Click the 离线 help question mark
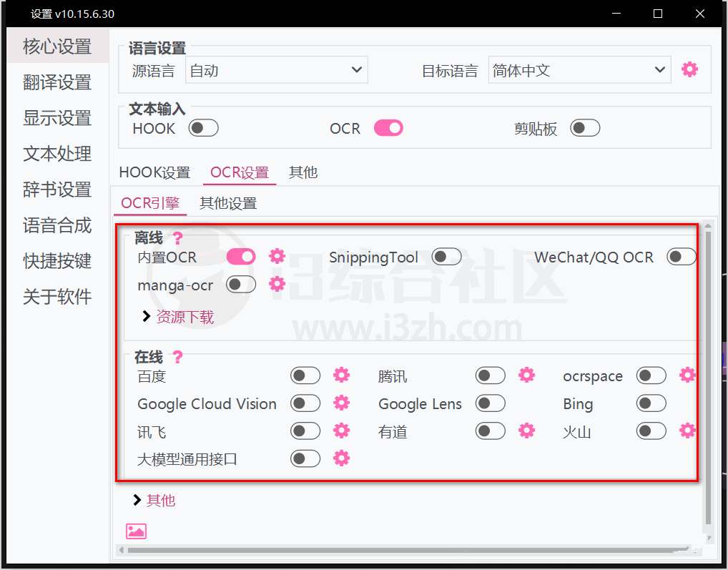Screen dimensions: 728x570 click(x=177, y=238)
